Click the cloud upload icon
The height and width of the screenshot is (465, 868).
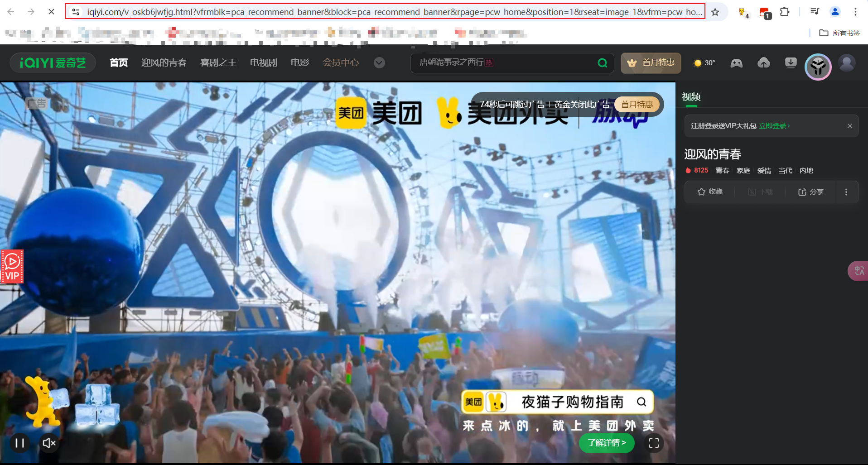pyautogui.click(x=764, y=63)
